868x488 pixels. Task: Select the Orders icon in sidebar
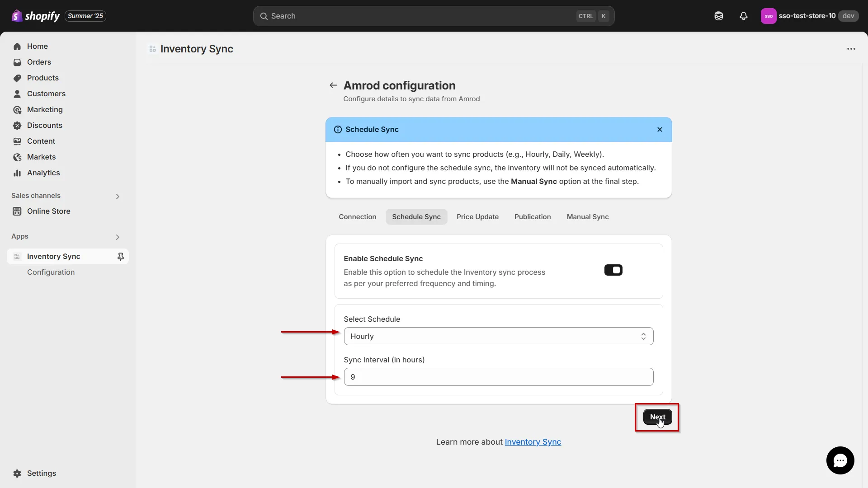[17, 62]
